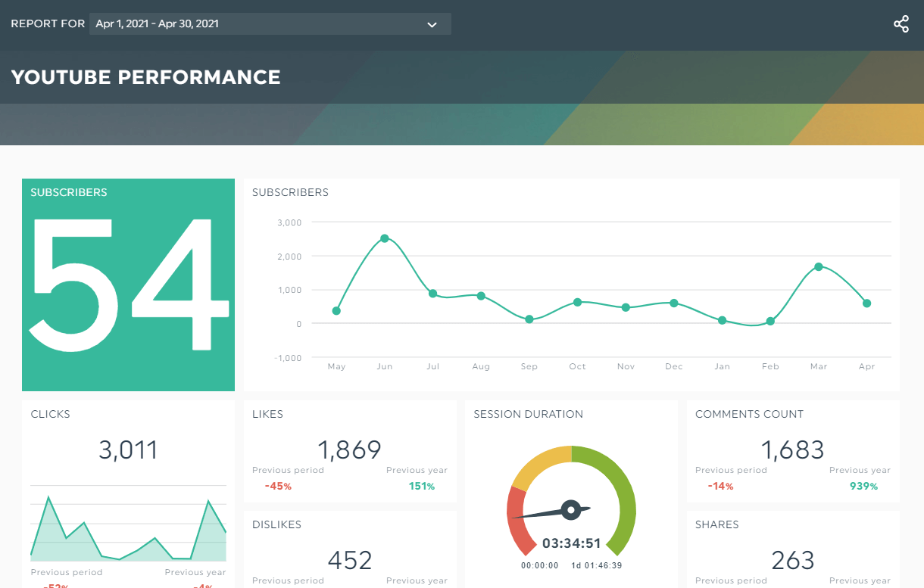Select the Mar data point on Subscribers chart
Image resolution: width=924 pixels, height=588 pixels.
[819, 266]
